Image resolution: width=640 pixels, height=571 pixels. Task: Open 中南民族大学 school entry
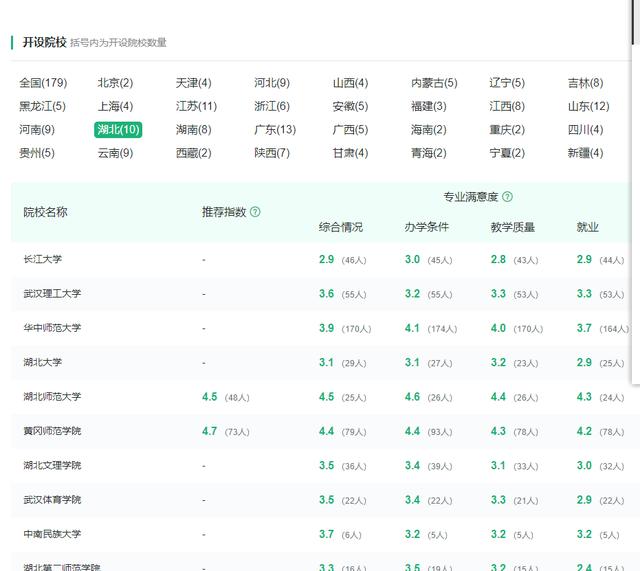(52, 534)
